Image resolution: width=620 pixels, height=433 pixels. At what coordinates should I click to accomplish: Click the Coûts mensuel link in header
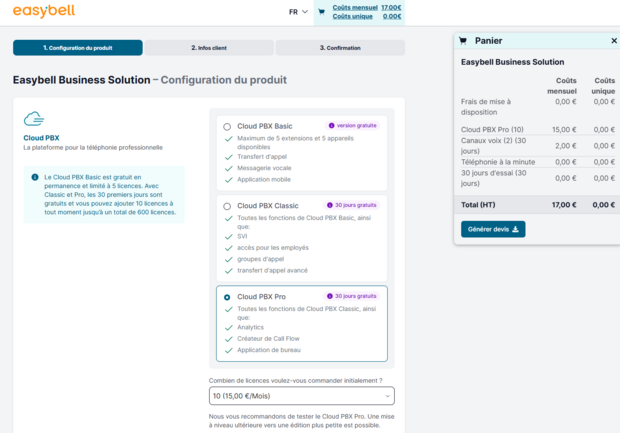355,7
